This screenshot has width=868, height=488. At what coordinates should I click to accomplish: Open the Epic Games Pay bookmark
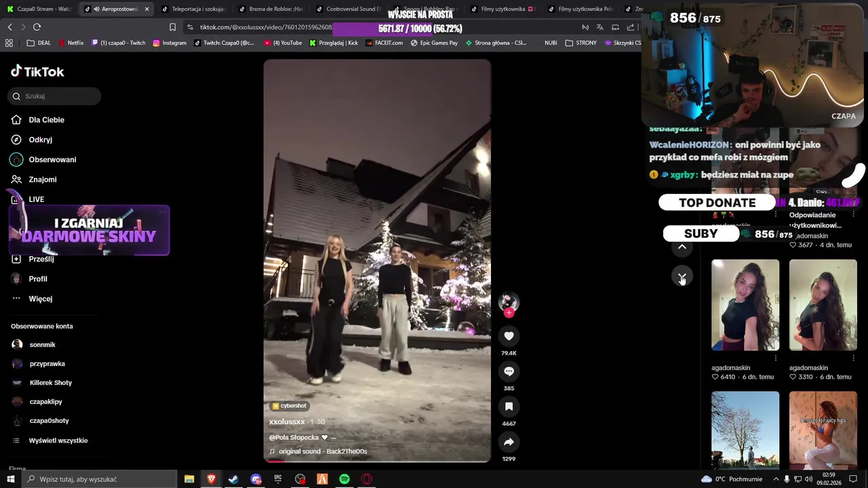[434, 43]
